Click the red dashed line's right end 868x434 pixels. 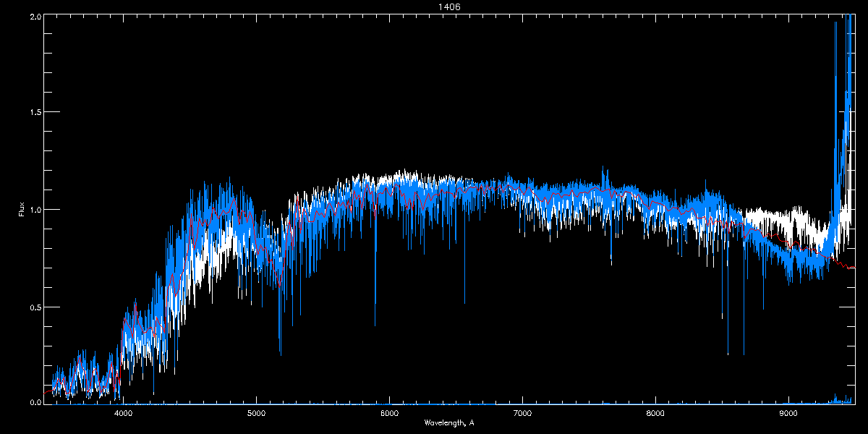tap(852, 267)
